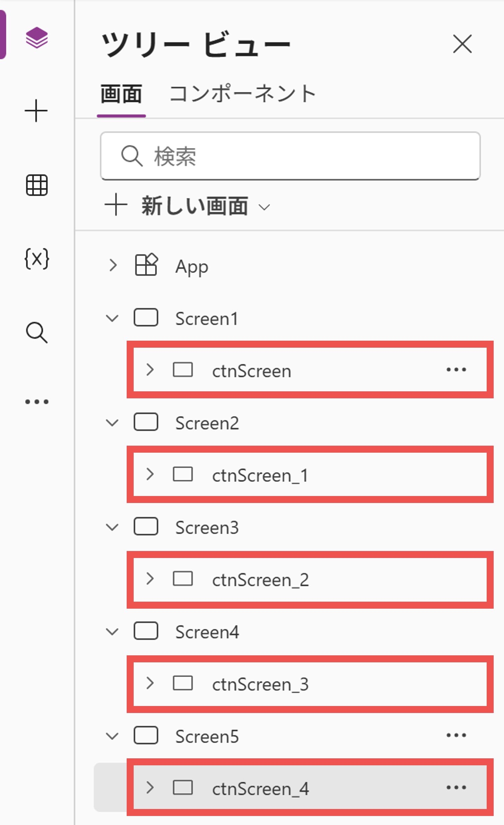Open Screen5 more options ellipsis
The height and width of the screenshot is (825, 504).
[x=456, y=735]
